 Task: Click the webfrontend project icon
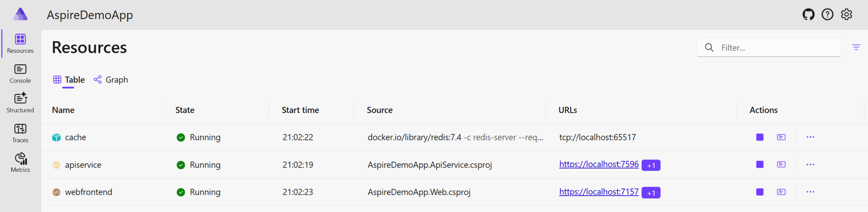tap(56, 192)
